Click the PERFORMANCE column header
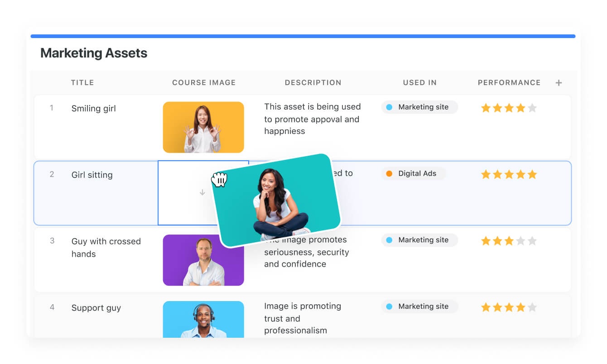The image size is (607, 364). pos(509,83)
